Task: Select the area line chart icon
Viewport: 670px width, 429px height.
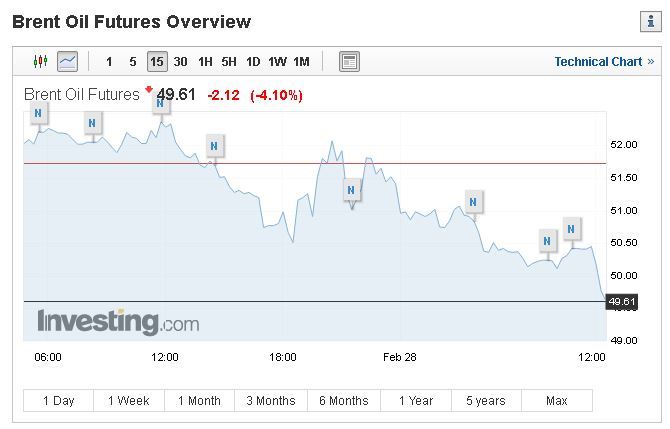Action: click(x=67, y=61)
